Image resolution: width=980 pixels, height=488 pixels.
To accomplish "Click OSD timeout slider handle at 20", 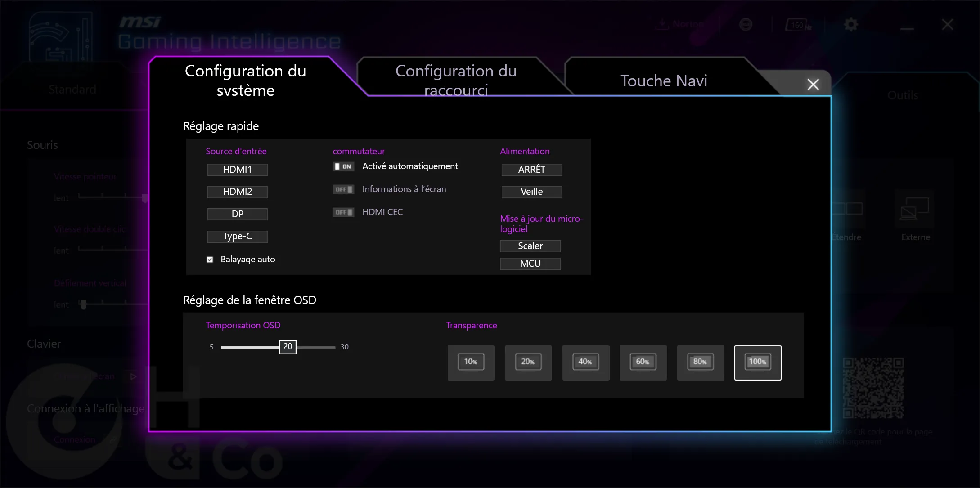I will click(288, 347).
